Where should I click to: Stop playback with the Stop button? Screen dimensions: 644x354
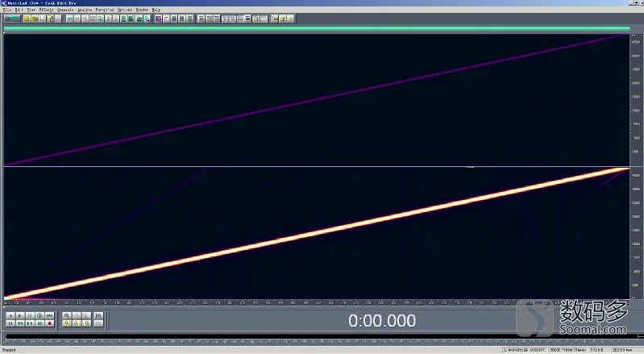[10, 315]
